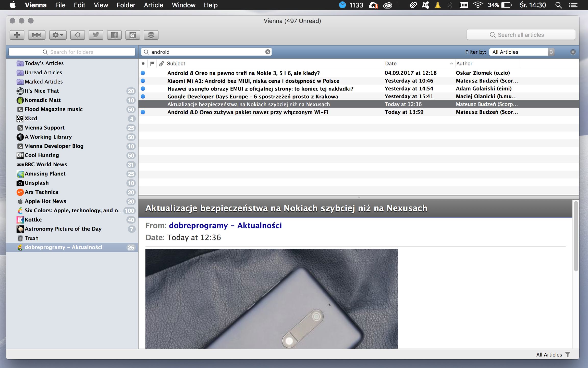Toggle read status of the Xiaomi Mi A1 article
Viewport: 588px width, 368px height.
point(143,81)
